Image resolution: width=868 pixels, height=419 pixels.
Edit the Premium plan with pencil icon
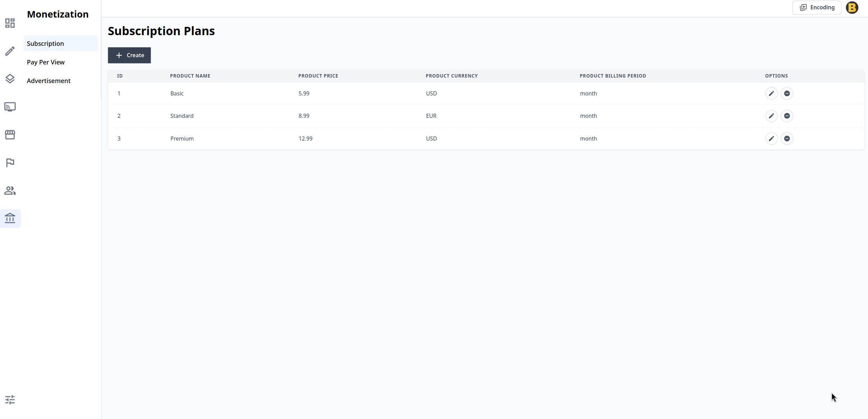[x=772, y=139]
